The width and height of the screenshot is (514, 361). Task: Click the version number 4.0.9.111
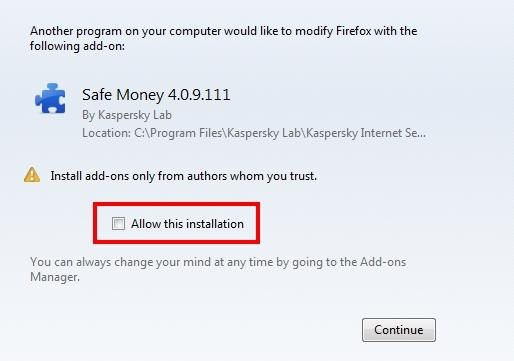199,95
